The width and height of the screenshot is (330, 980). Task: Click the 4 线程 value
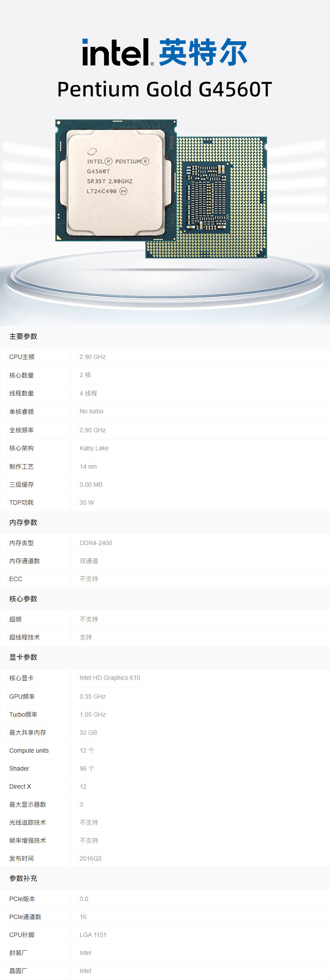(88, 393)
